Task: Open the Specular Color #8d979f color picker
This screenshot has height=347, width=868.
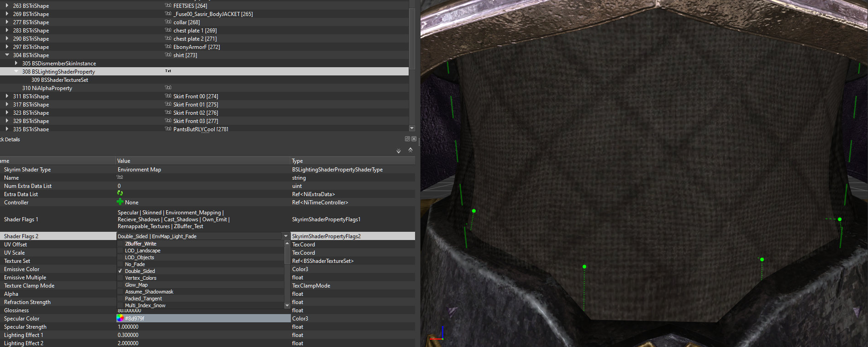Action: point(120,318)
